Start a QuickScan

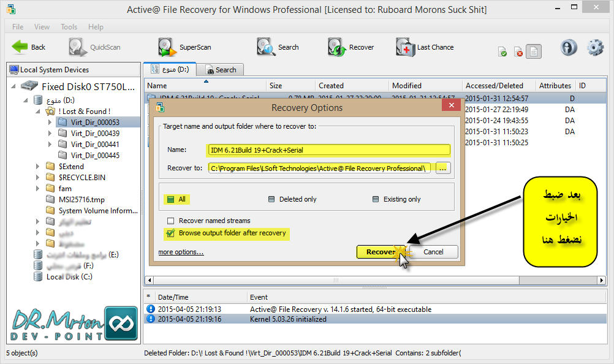point(94,47)
